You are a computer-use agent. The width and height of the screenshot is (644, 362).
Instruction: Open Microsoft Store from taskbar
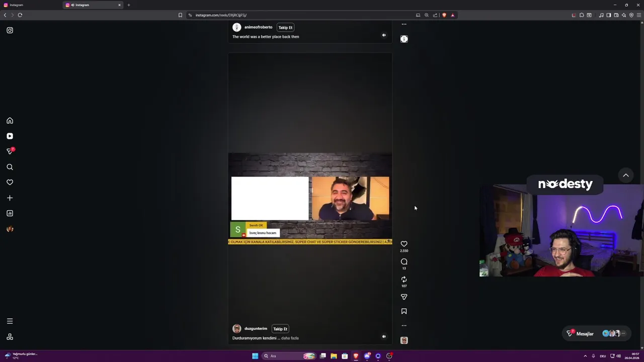(x=345, y=356)
